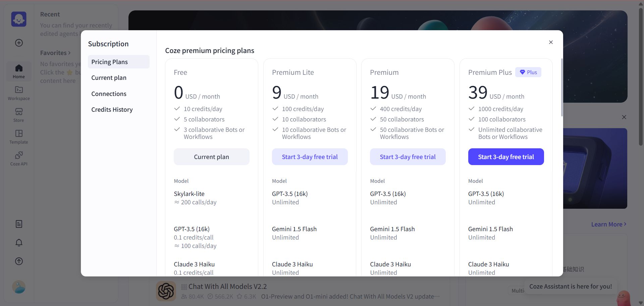Open the Store sidebar icon
This screenshot has height=306, width=644.
(x=19, y=115)
